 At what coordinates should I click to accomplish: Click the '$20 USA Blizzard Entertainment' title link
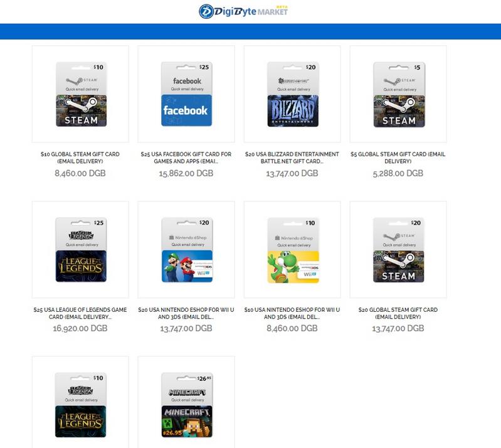292,157
